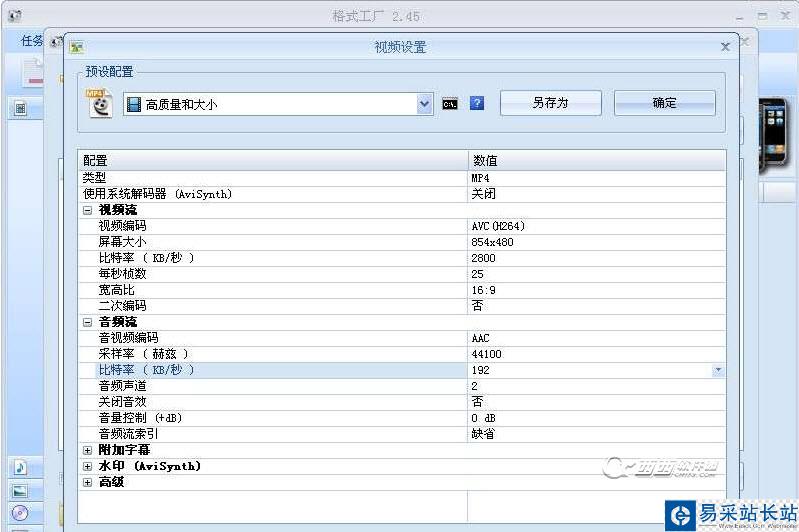Click video settings dialog title icon
This screenshot has height=532, width=799.
[77, 47]
